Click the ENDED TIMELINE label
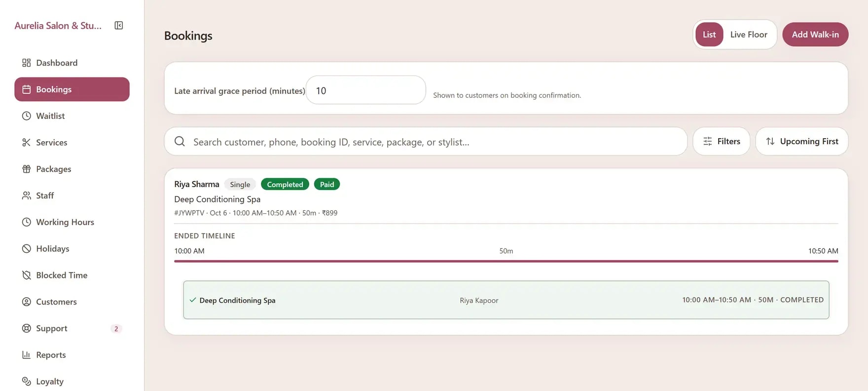The image size is (868, 391). coord(205,236)
